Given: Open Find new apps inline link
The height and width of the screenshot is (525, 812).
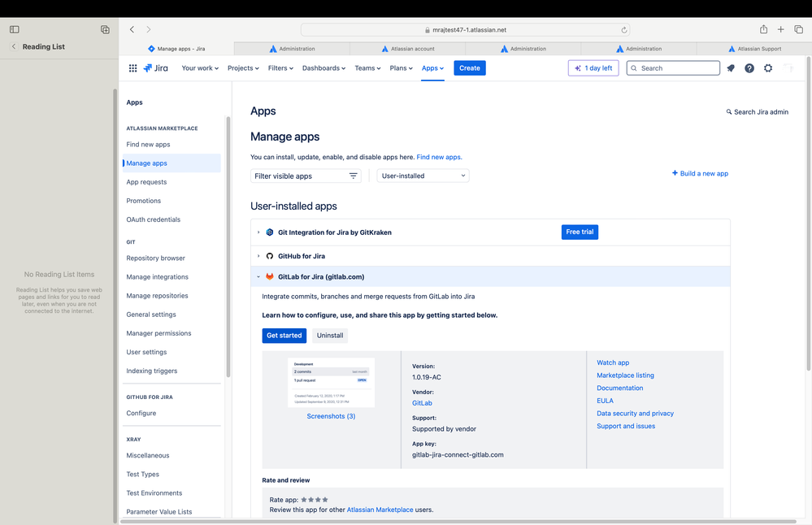Looking at the screenshot, I should (439, 157).
